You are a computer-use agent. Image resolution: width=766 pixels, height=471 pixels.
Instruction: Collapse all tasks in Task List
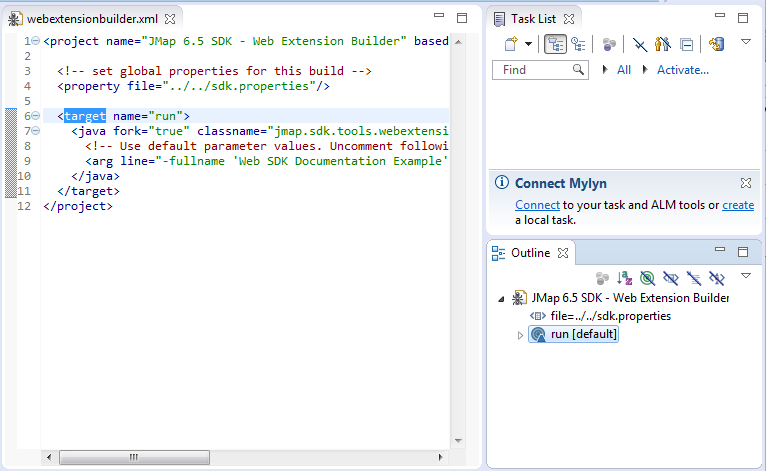tap(686, 44)
